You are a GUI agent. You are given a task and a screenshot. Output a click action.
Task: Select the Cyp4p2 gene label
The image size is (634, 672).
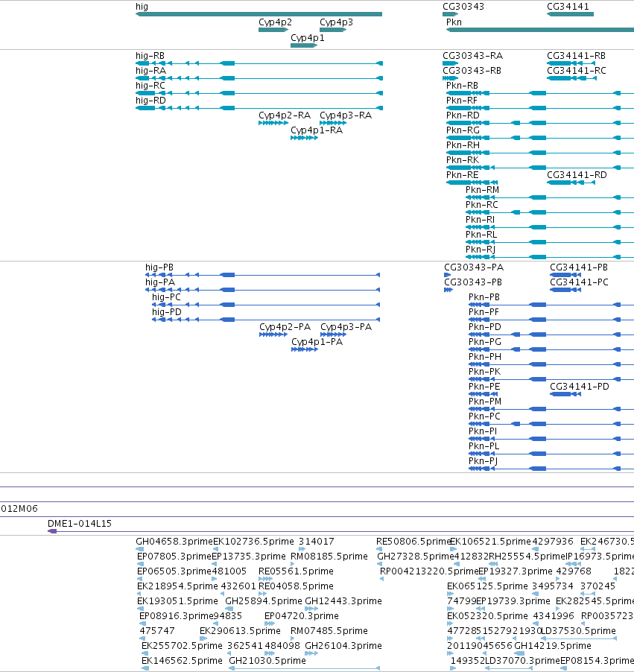click(275, 22)
